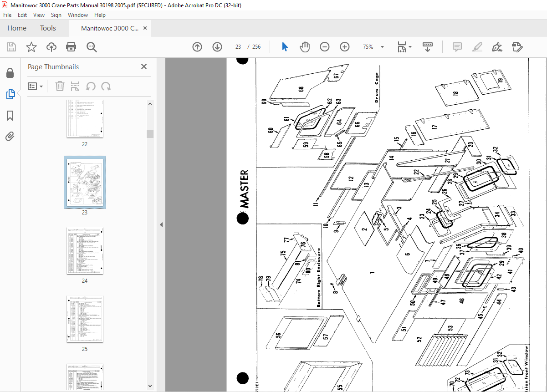
Task: Switch to the Home tab
Action: (17, 28)
